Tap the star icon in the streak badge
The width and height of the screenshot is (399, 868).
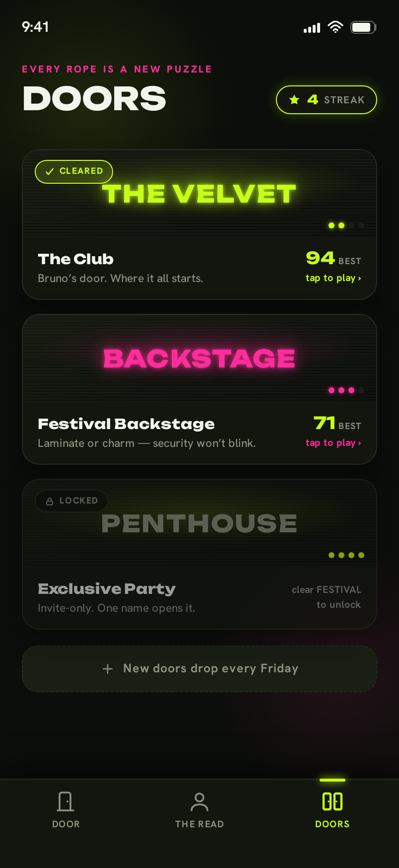(294, 100)
